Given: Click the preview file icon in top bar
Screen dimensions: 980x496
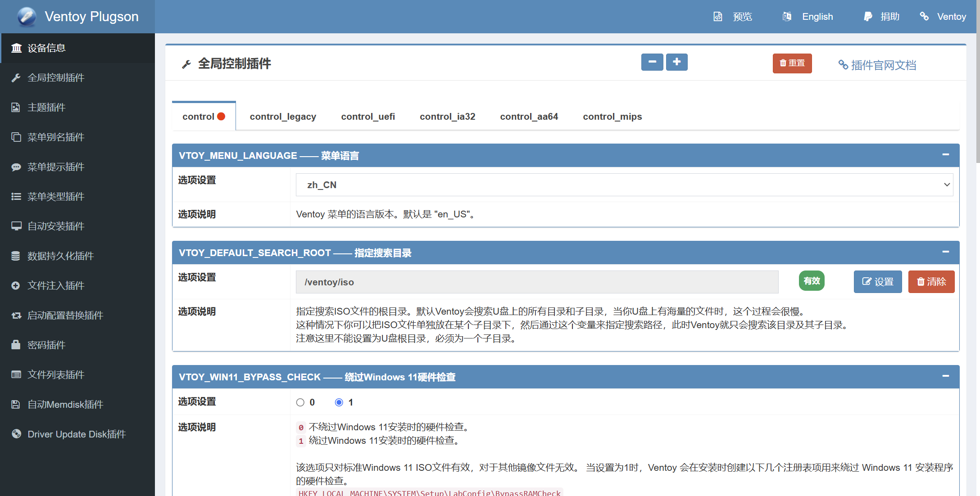Looking at the screenshot, I should pyautogui.click(x=718, y=17).
